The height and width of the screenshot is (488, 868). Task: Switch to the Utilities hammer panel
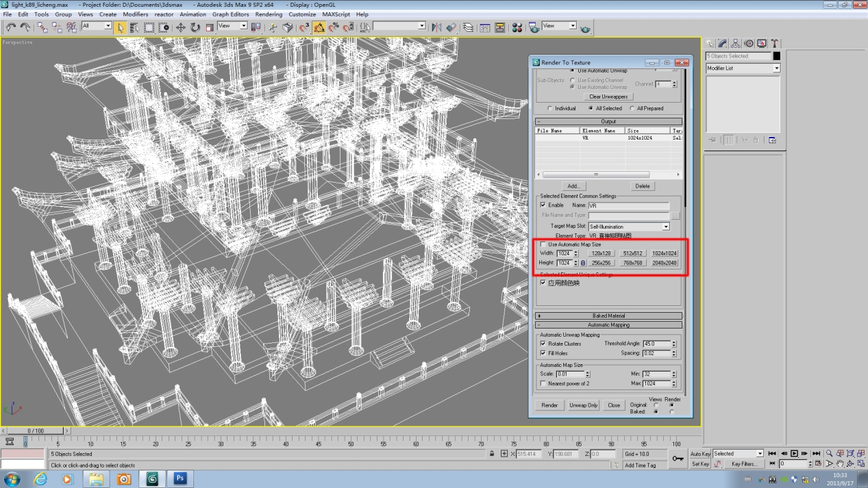coord(774,43)
